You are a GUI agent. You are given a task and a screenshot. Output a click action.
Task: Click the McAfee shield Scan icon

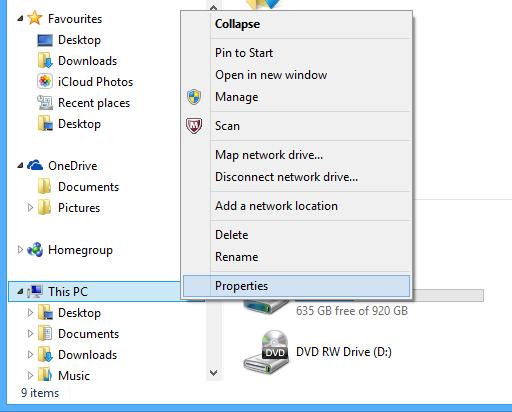[194, 126]
